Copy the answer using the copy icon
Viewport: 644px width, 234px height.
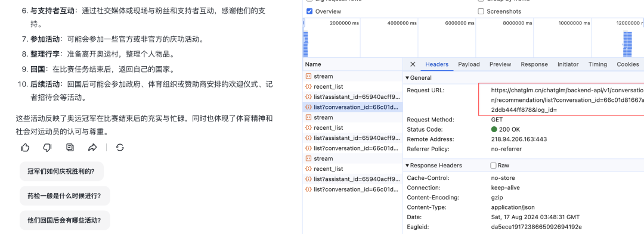click(70, 147)
